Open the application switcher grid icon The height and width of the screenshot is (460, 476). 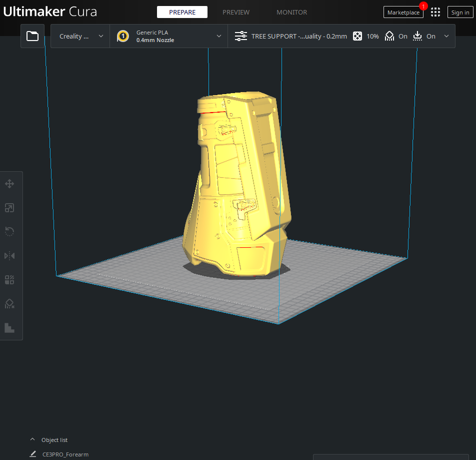[435, 12]
